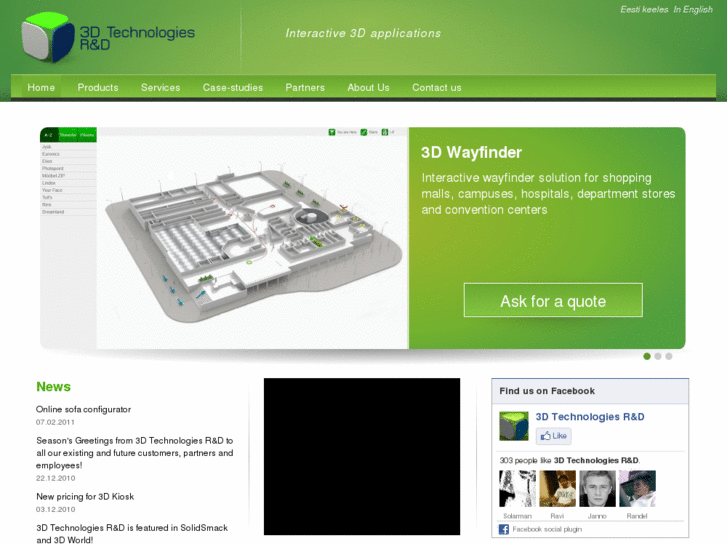Select the second slideshow dot
This screenshot has width=727, height=545.
(657, 356)
